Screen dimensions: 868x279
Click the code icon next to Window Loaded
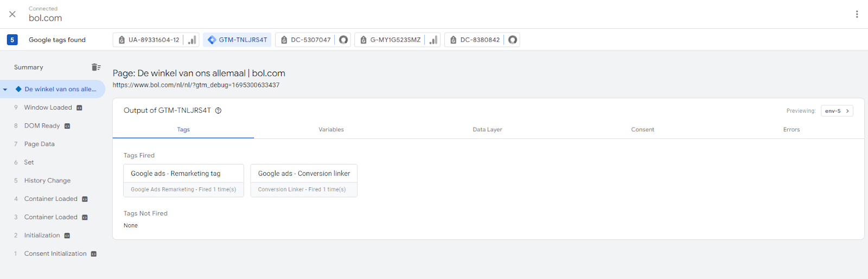79,108
